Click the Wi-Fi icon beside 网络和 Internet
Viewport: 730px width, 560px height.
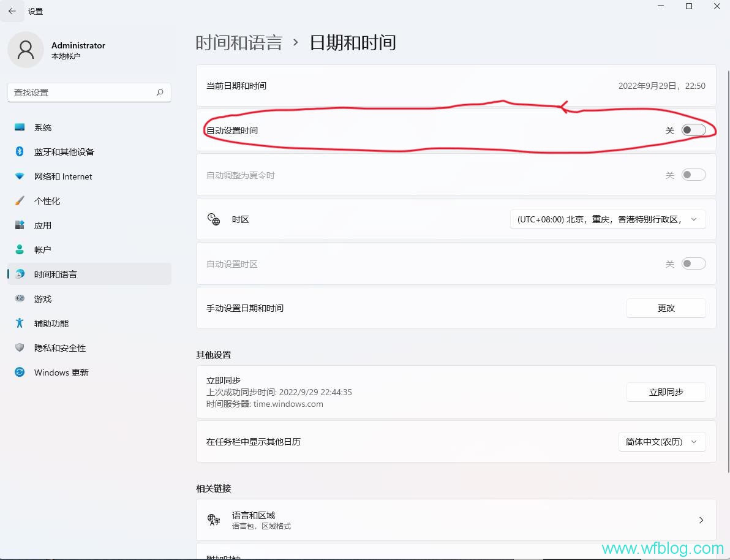click(20, 176)
